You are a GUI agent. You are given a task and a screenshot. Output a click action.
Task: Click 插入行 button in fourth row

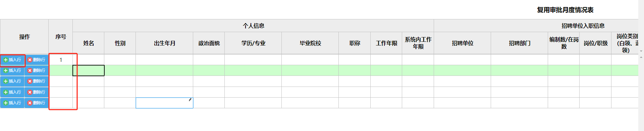(x=12, y=92)
